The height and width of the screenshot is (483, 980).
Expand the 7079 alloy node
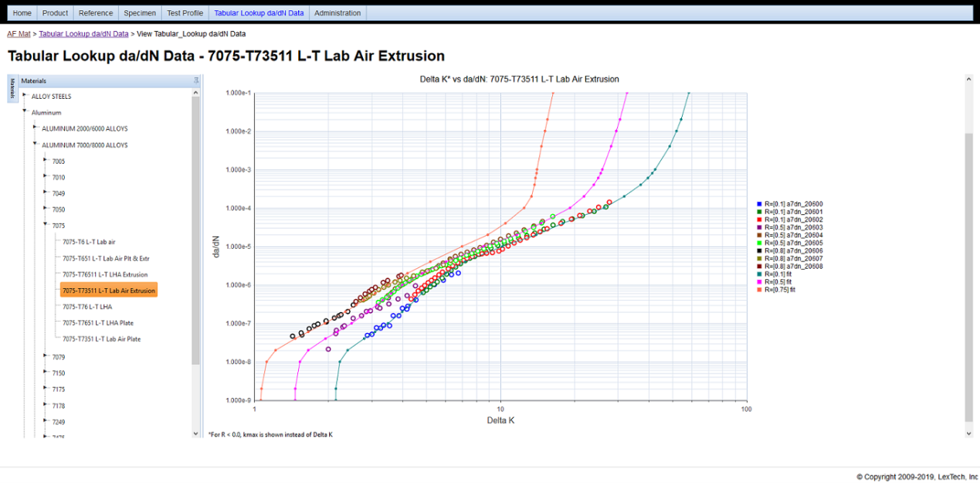tap(45, 356)
